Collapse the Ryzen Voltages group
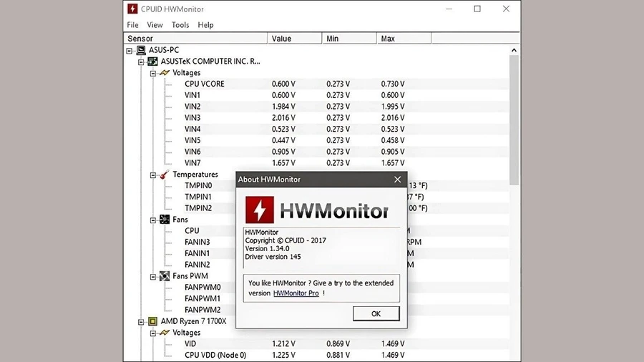The image size is (644, 362). (x=153, y=333)
